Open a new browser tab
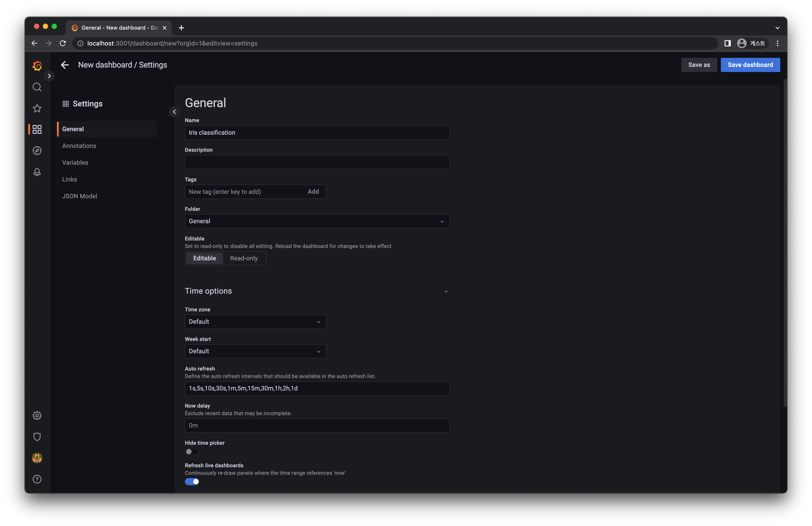This screenshot has width=812, height=526. [x=182, y=28]
